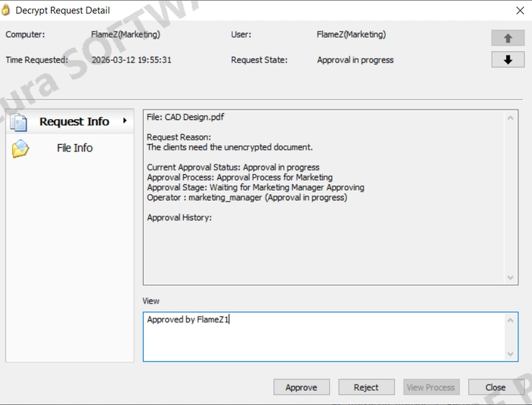
Task: Click the Request Info document icon
Action: click(x=19, y=122)
